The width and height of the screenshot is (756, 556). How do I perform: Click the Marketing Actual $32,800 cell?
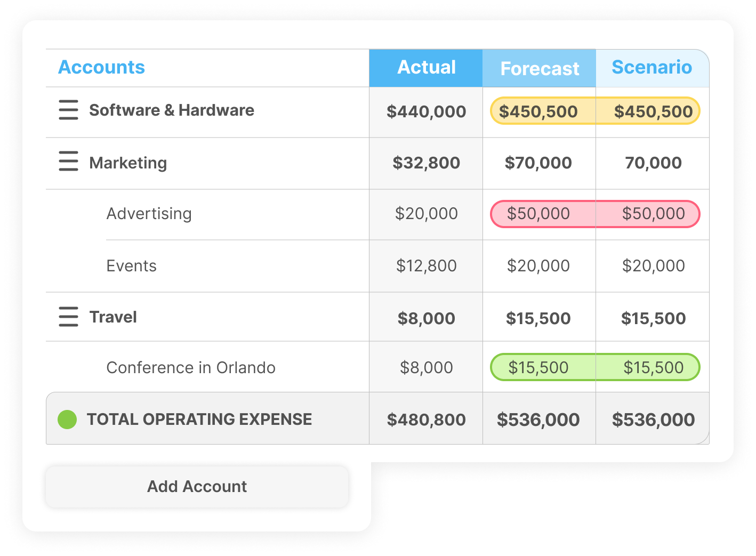426,163
